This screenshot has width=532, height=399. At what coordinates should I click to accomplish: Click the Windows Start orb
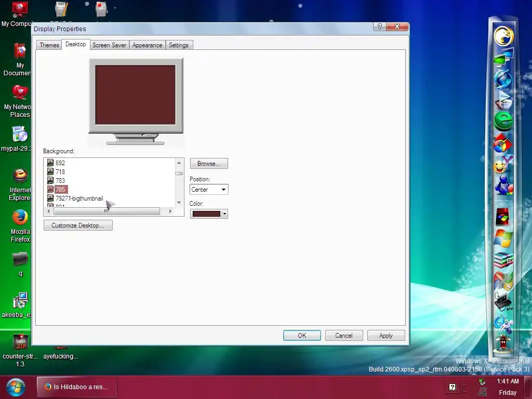[16, 388]
